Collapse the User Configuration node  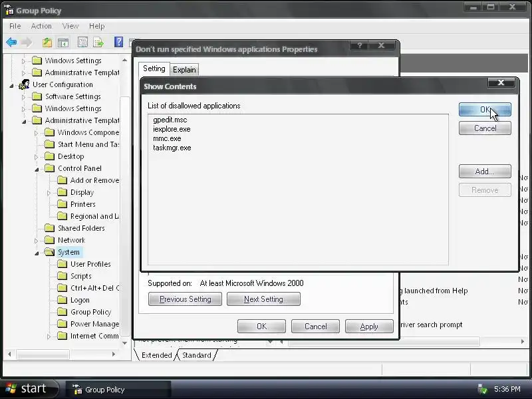[x=11, y=86]
